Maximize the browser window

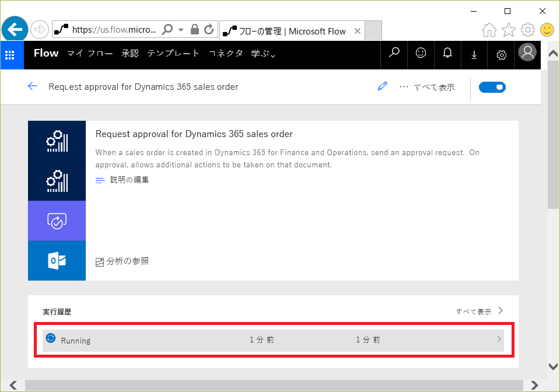507,11
